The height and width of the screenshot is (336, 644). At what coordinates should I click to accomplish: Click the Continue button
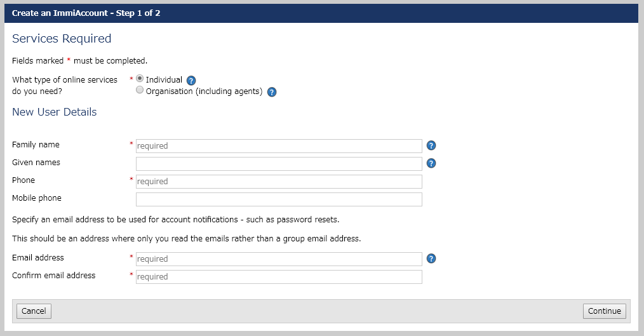[604, 311]
